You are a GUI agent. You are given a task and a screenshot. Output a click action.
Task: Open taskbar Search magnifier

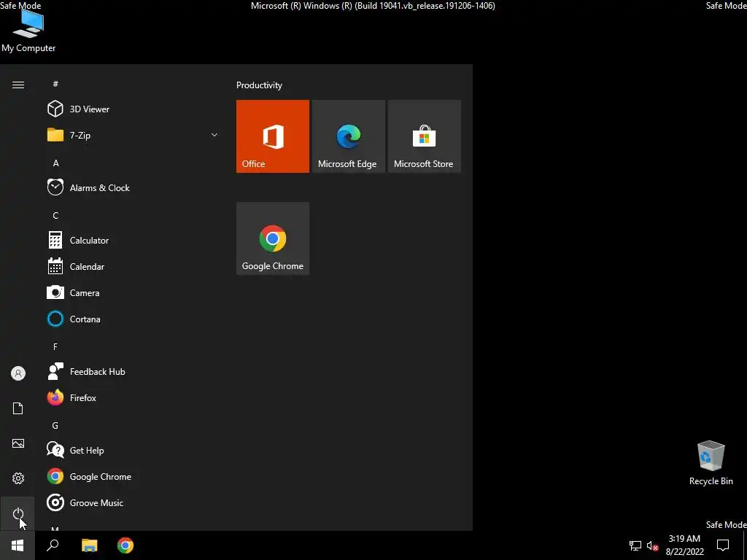(x=53, y=545)
